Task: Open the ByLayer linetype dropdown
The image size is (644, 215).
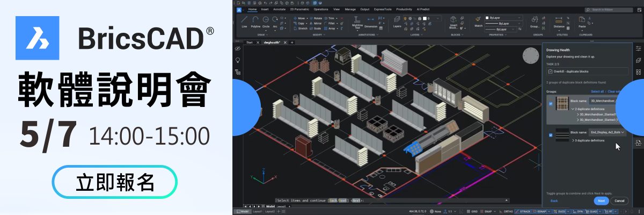Action: point(503,24)
